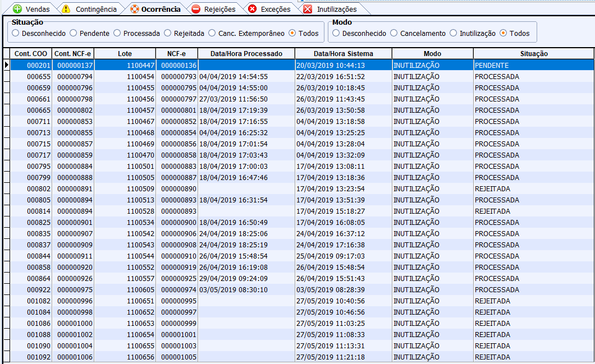This screenshot has width=595, height=364.
Task: Select Lote cell 1100552
Action: (125, 268)
